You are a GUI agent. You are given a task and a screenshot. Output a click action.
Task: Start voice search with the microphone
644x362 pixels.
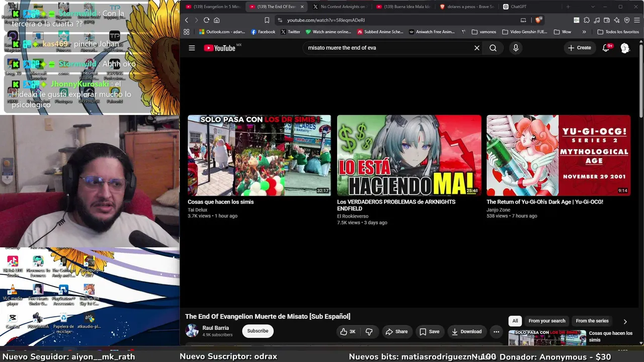(515, 48)
